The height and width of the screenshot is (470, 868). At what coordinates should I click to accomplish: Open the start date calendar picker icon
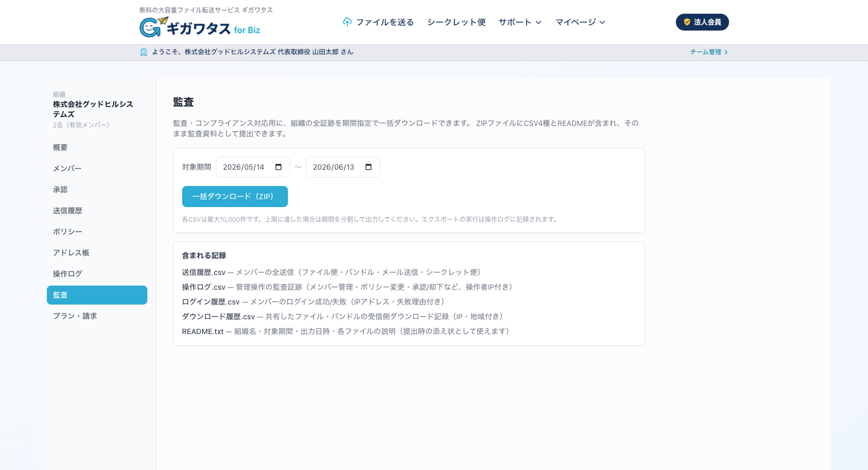[x=278, y=167]
